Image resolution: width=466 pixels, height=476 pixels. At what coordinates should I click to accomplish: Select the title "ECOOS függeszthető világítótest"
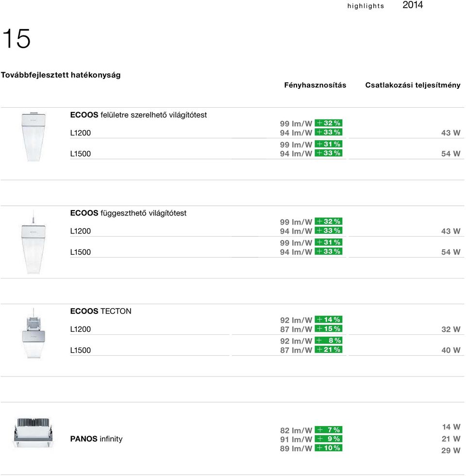tap(128, 213)
